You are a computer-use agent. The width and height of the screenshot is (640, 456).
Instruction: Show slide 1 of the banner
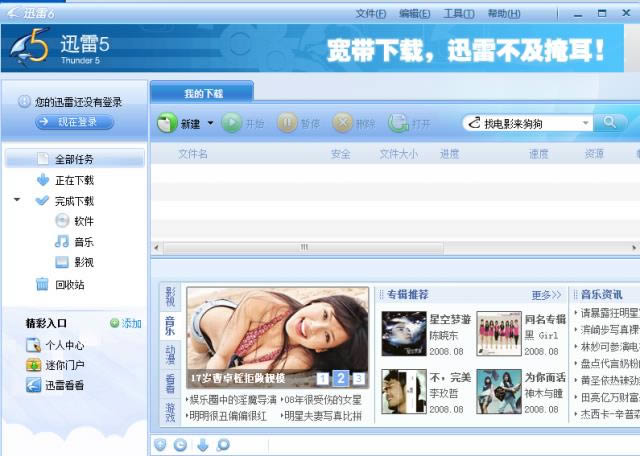(x=322, y=379)
